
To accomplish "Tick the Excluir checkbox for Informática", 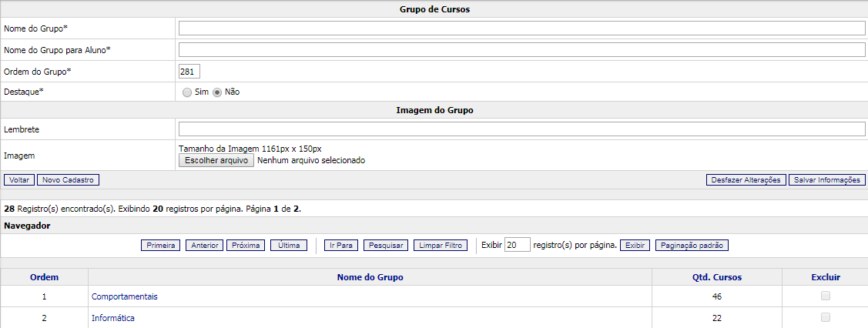I will click(825, 317).
